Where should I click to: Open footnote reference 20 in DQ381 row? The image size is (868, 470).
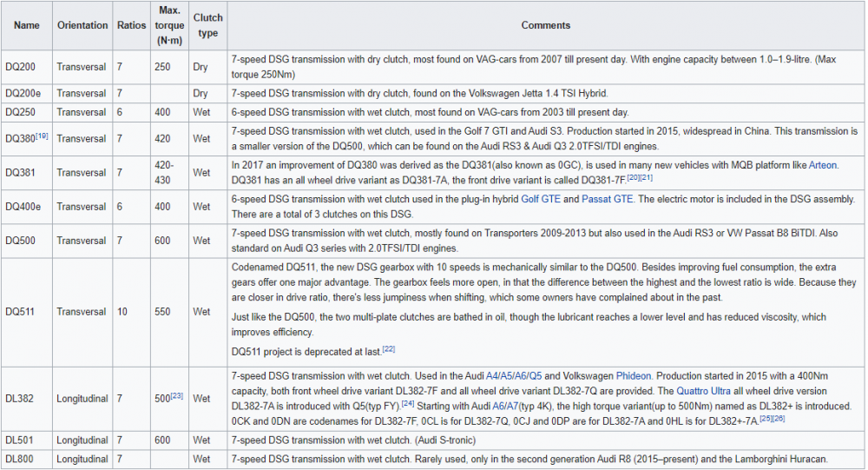tap(634, 177)
